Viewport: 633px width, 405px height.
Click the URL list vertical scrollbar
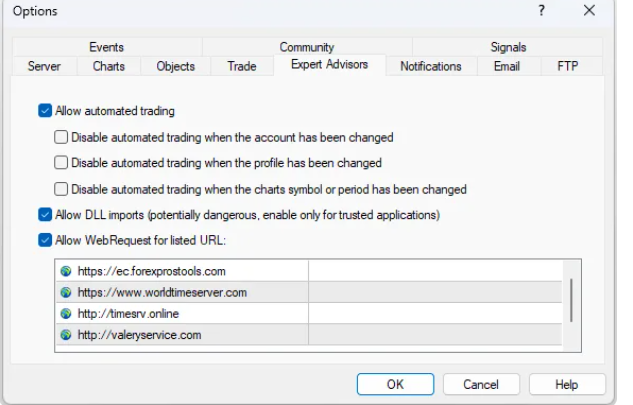coord(571,300)
